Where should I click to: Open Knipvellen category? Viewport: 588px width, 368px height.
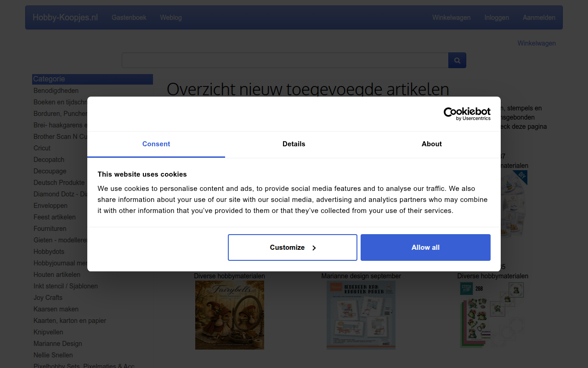pyautogui.click(x=48, y=332)
